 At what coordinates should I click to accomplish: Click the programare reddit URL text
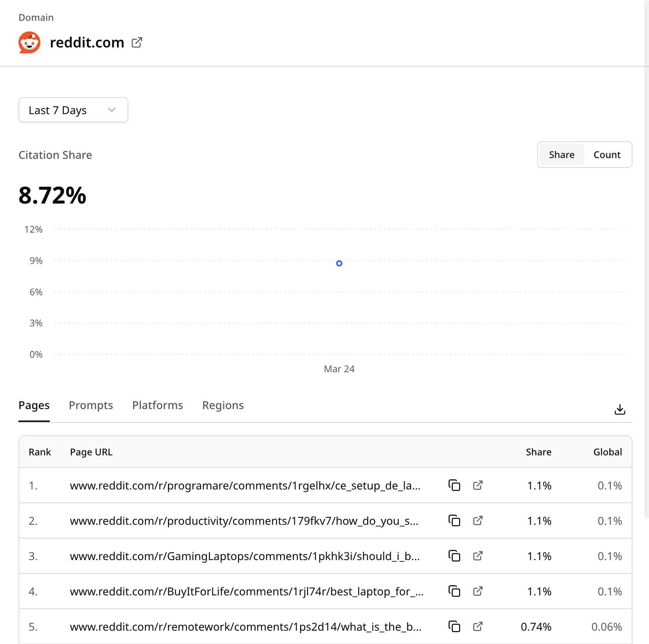pyautogui.click(x=245, y=486)
